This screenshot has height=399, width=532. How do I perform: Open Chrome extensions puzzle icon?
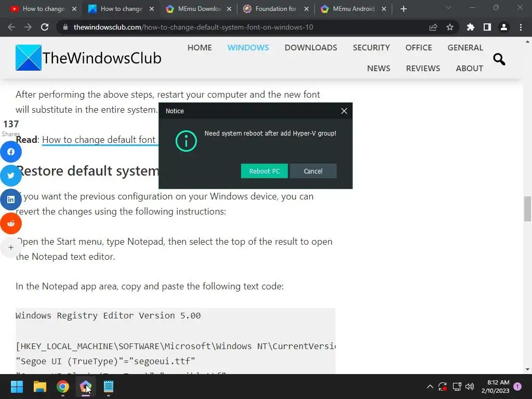pyautogui.click(x=471, y=27)
